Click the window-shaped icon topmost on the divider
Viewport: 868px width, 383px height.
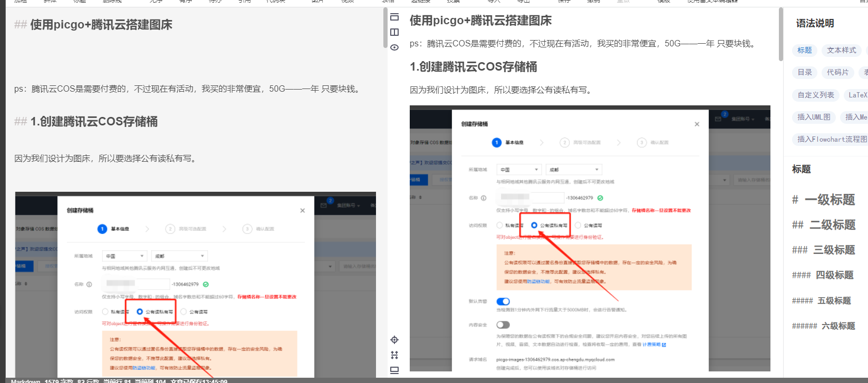pos(394,17)
